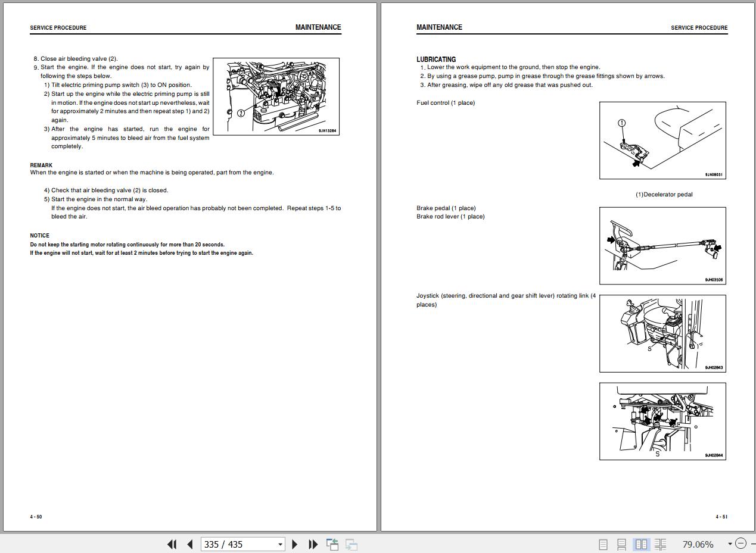This screenshot has width=756, height=553.
Task: Click the '(1)Decelerator pedal' caption
Action: (x=664, y=195)
